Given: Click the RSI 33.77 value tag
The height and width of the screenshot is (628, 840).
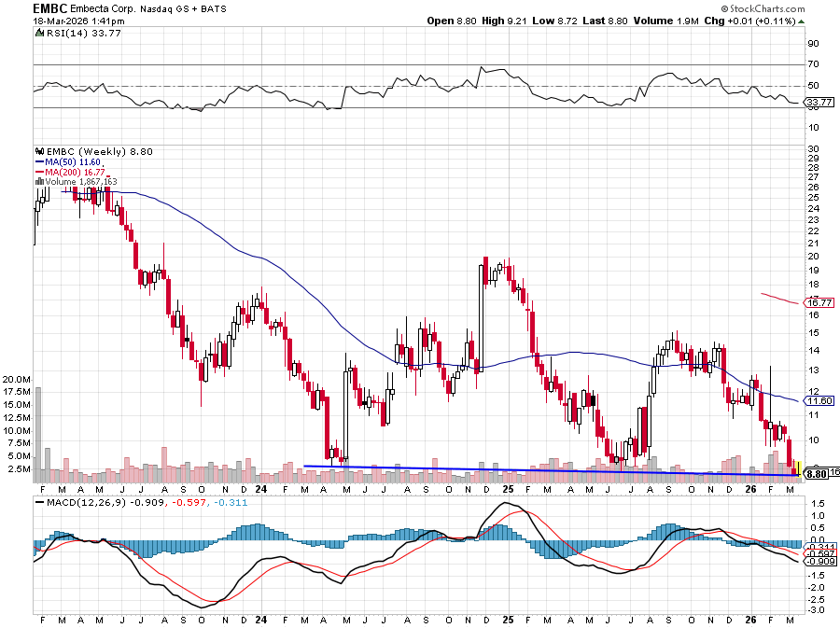Looking at the screenshot, I should 819,102.
